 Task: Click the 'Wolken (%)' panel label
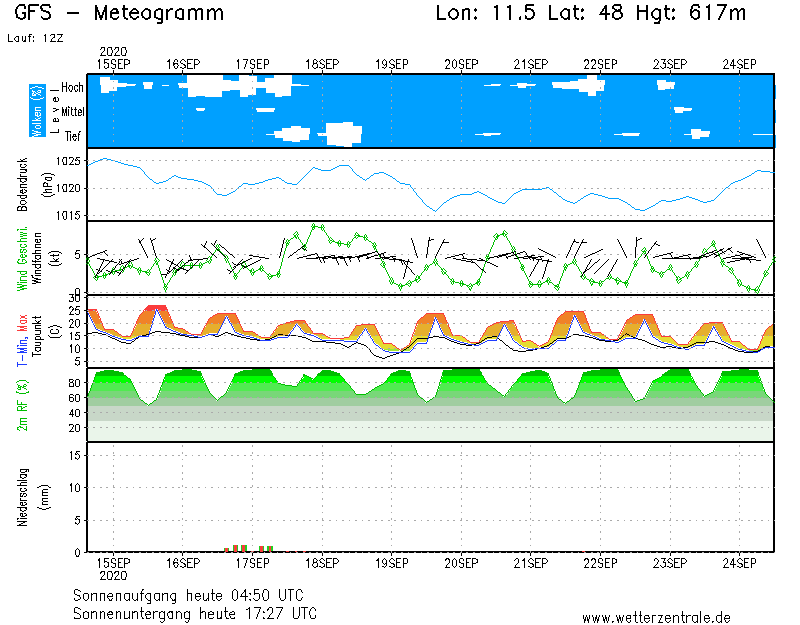point(37,111)
